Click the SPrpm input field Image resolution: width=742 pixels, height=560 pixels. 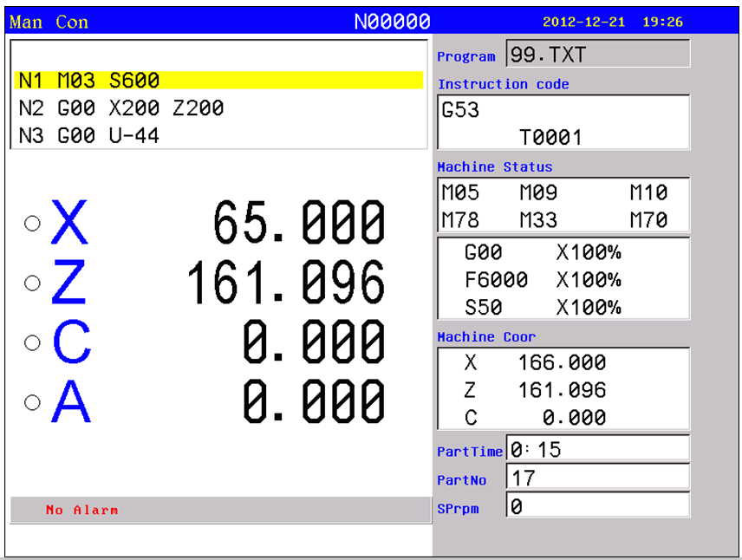click(597, 506)
